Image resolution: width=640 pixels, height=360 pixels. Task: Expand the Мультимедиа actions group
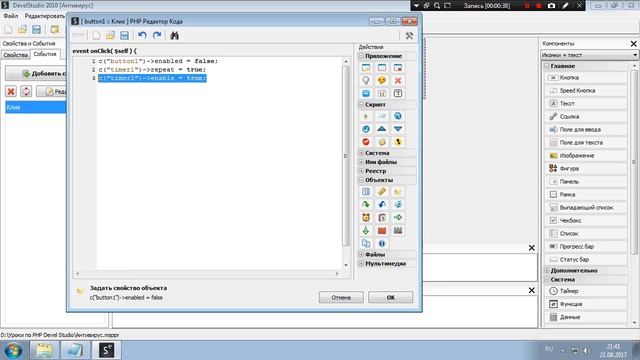[362, 263]
